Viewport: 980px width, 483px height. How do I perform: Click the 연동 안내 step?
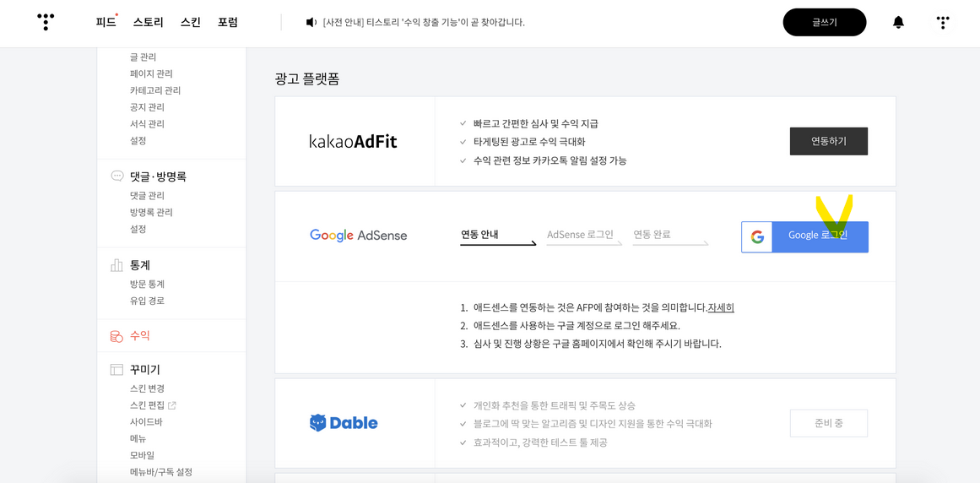tap(479, 235)
